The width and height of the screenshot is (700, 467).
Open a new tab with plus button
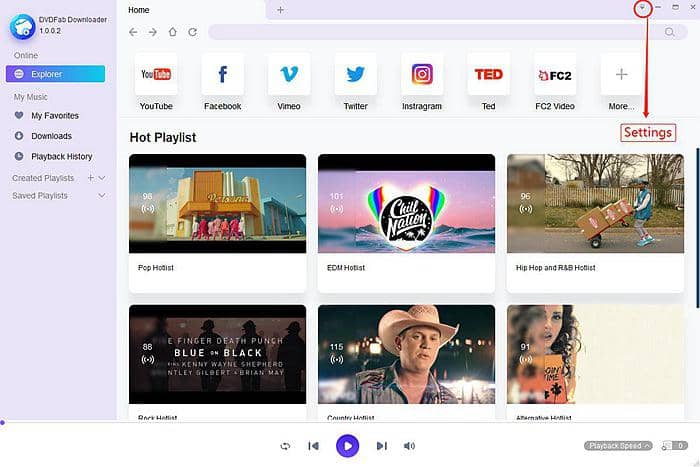click(280, 10)
